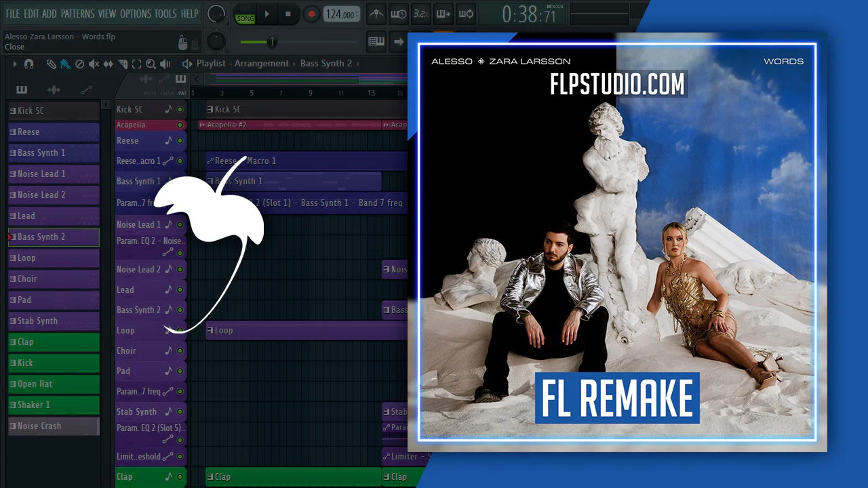868x488 pixels.
Task: Mute the Reese track with its green LED
Action: (x=180, y=140)
